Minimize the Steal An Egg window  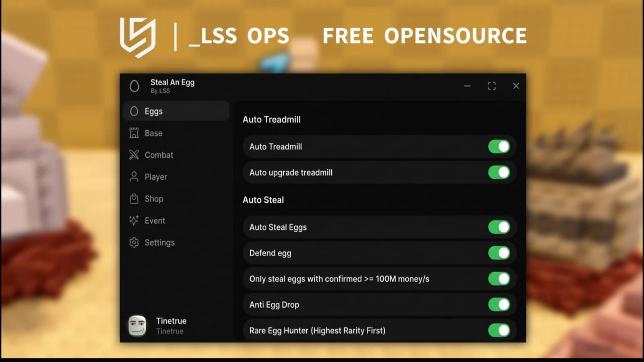[x=467, y=86]
